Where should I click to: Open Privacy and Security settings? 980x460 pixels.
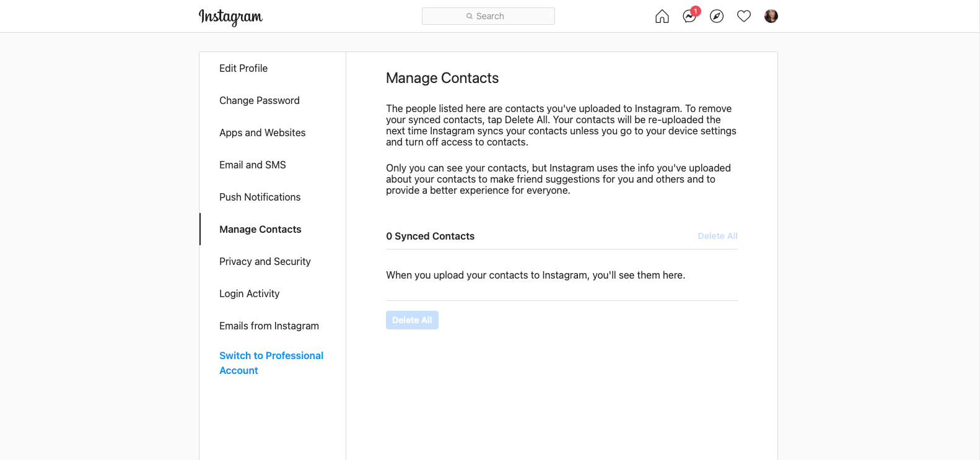pyautogui.click(x=273, y=261)
